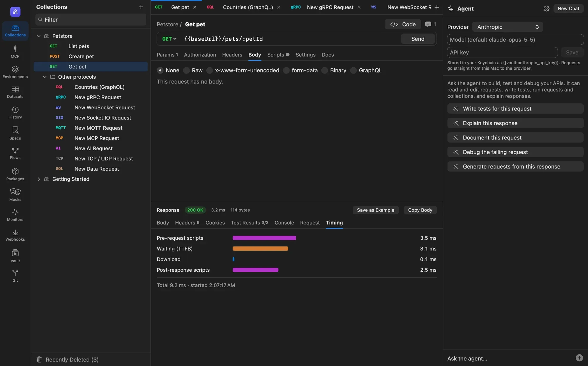The height and width of the screenshot is (366, 588).
Task: Open the History sidebar section
Action: coord(15,113)
